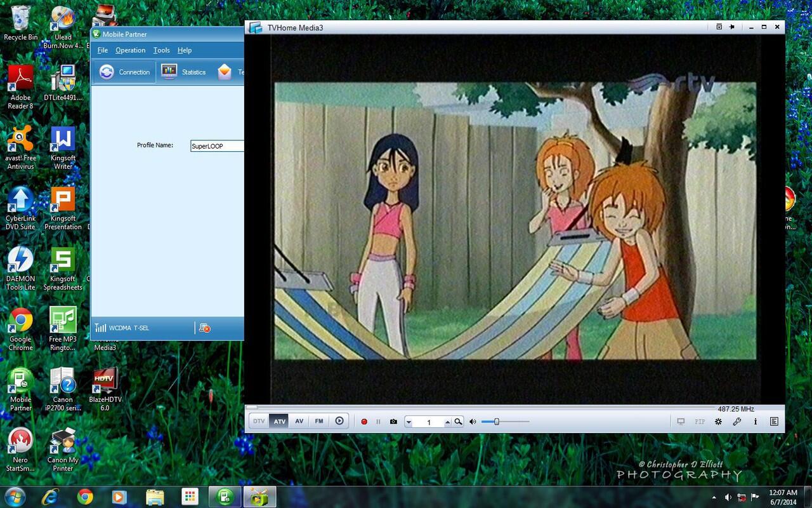Viewport: 812px width, 508px height.
Task: Open Canon iP2700 series desktop icon
Action: point(63,389)
